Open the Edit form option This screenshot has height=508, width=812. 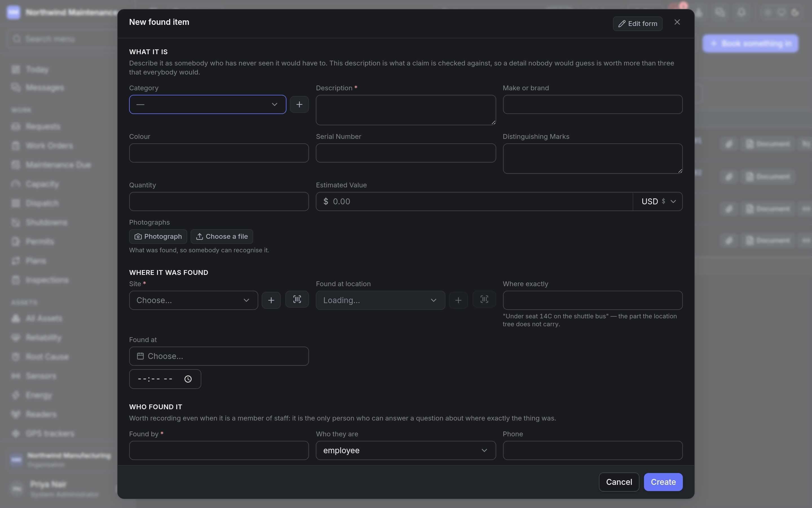[x=637, y=23]
